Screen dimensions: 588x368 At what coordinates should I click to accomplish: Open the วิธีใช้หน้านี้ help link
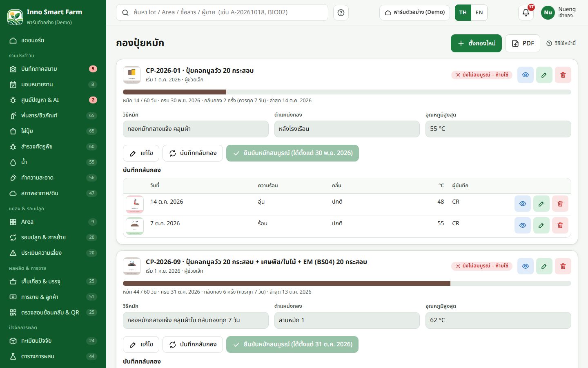(561, 43)
